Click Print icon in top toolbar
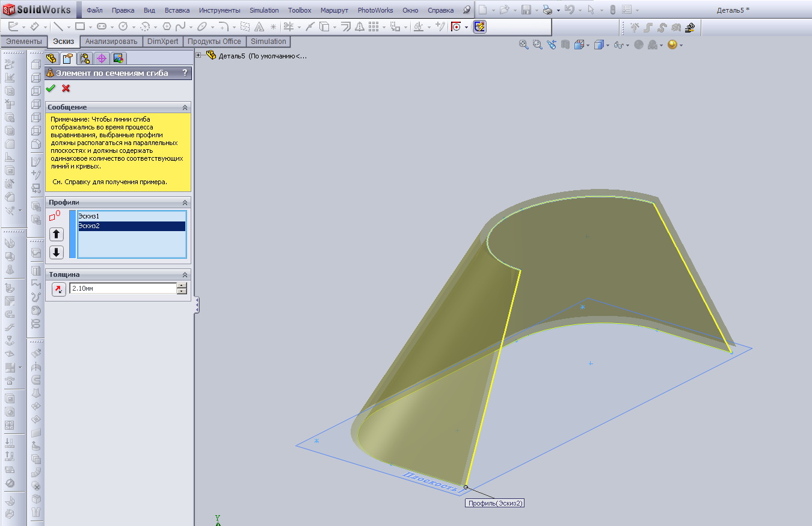812x526 pixels. point(547,10)
